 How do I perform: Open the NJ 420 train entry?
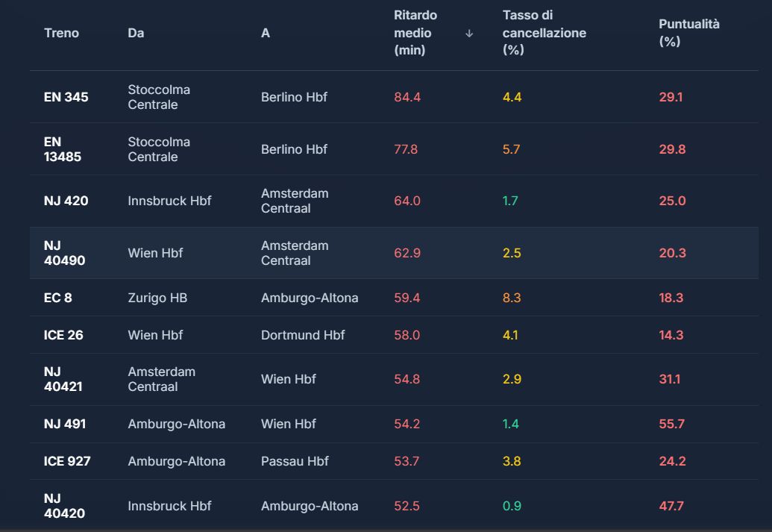(66, 201)
